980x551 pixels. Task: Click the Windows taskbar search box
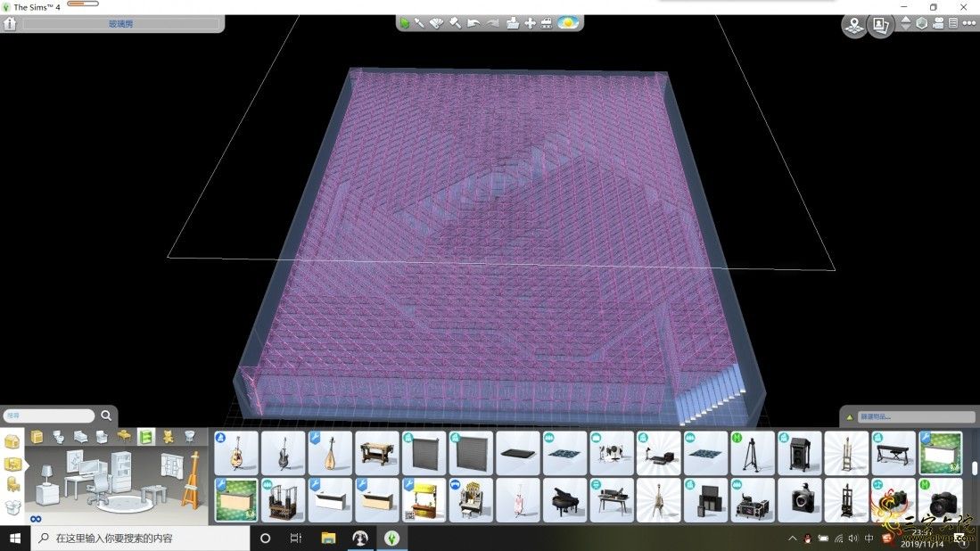[140, 538]
